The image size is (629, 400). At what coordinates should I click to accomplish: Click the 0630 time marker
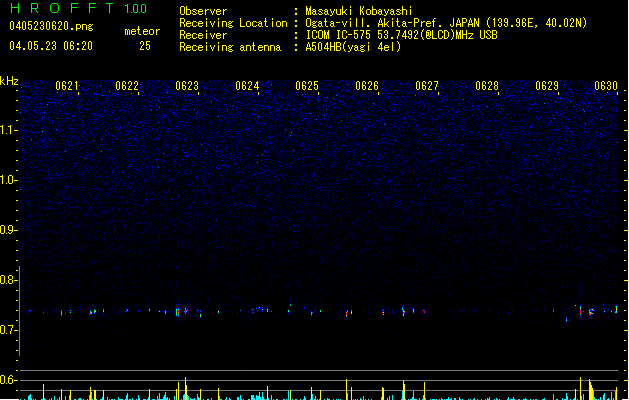pyautogui.click(x=606, y=86)
